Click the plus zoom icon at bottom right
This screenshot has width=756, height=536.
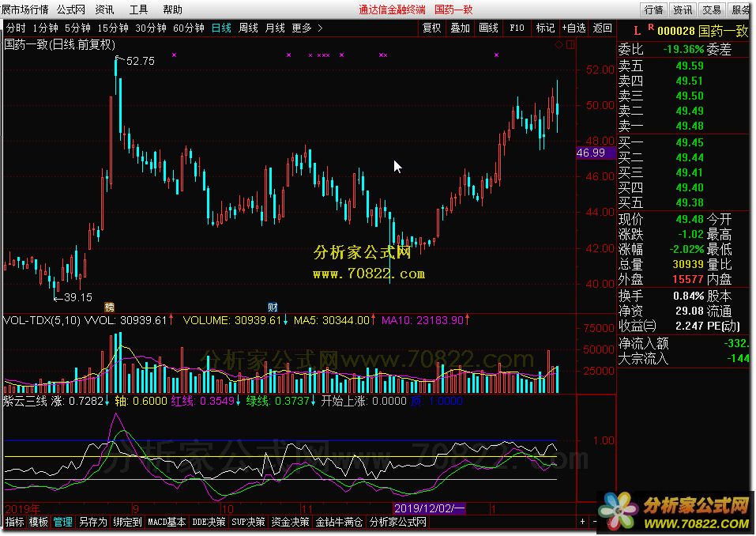click(583, 522)
